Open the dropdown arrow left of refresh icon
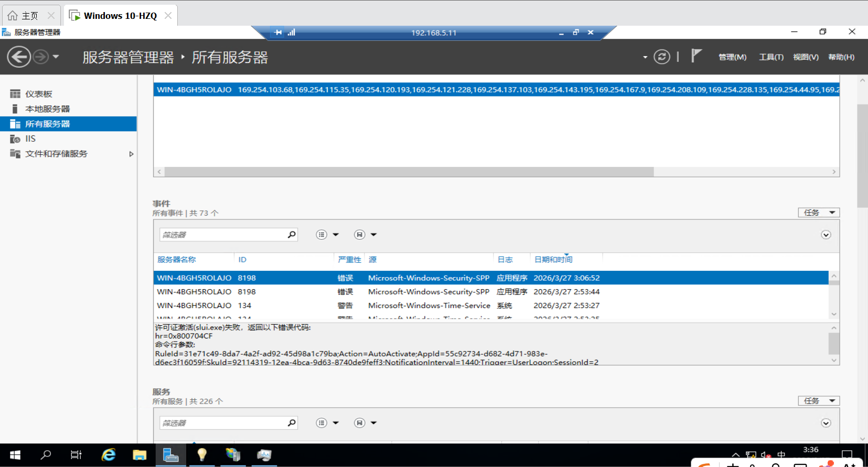Screen dimensions: 868x467 pos(645,57)
